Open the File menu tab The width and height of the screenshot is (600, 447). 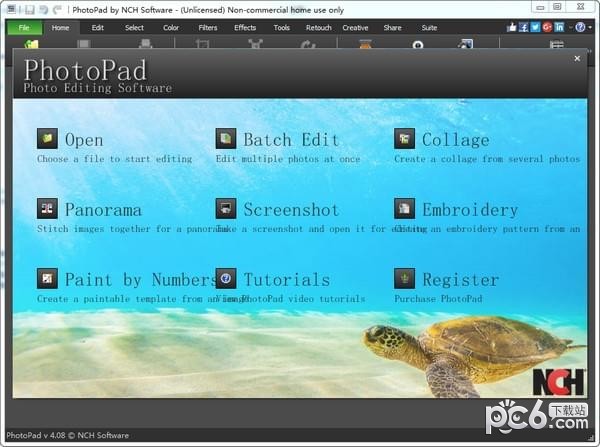(x=24, y=28)
